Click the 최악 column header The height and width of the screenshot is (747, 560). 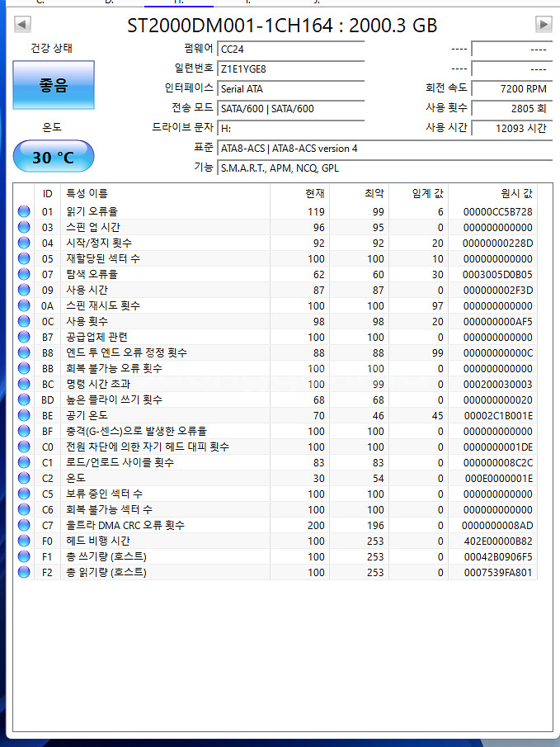[x=359, y=193]
